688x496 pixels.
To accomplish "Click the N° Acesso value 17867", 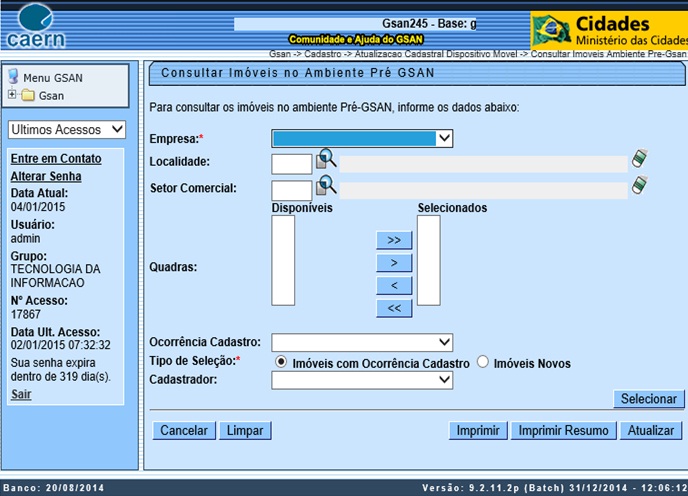I will coord(25,314).
